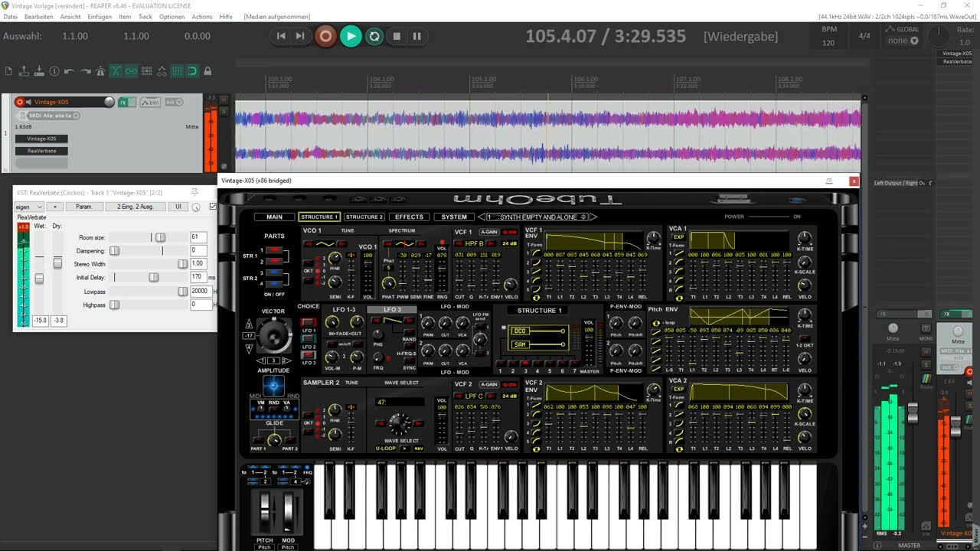Toggle the metronome
The width and height of the screenshot is (980, 551).
click(100, 71)
